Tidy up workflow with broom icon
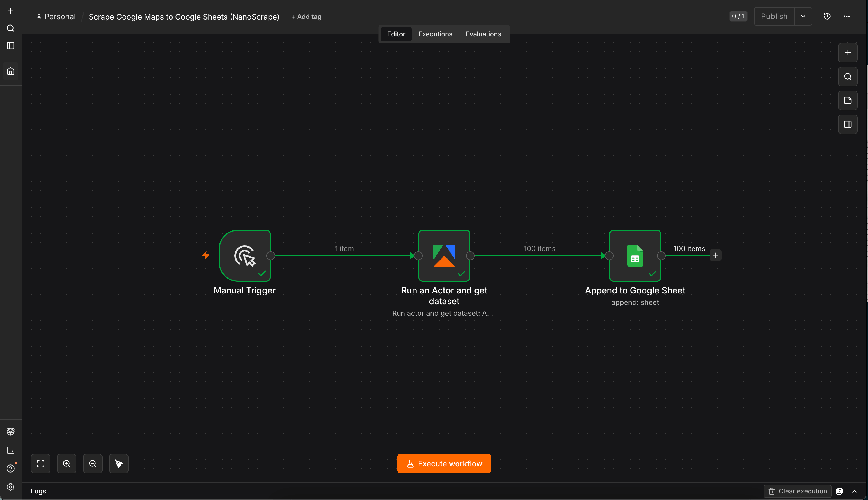This screenshot has height=500, width=868. pyautogui.click(x=119, y=464)
